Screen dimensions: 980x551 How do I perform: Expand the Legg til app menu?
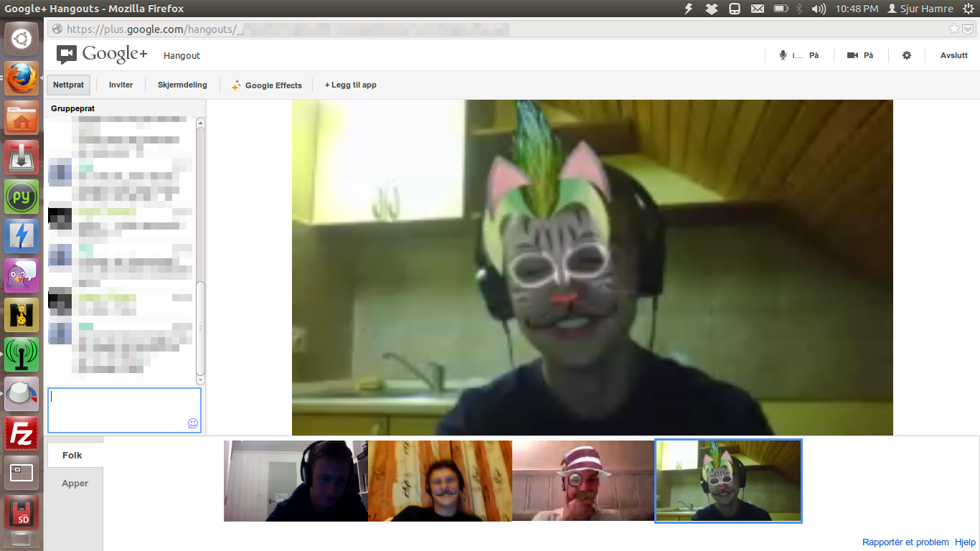[351, 85]
